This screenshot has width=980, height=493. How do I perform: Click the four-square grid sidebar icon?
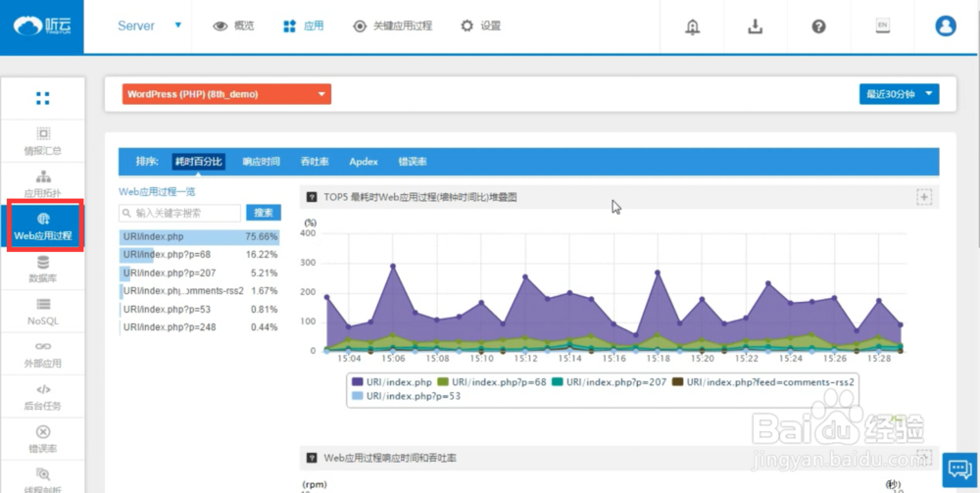(x=42, y=98)
